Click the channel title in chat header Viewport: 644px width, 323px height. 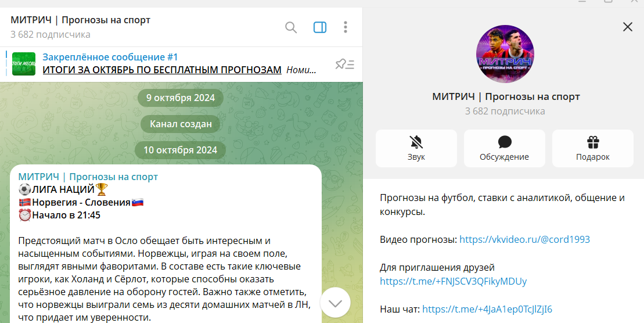point(80,20)
